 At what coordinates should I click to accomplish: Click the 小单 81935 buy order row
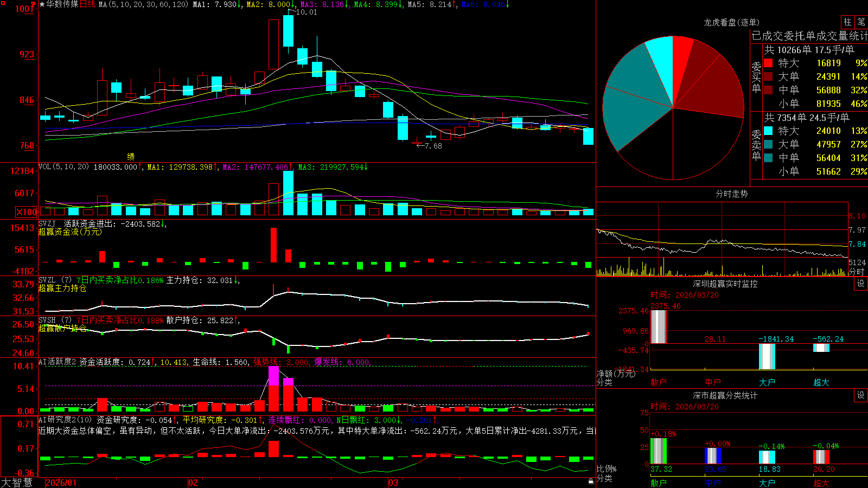point(816,104)
